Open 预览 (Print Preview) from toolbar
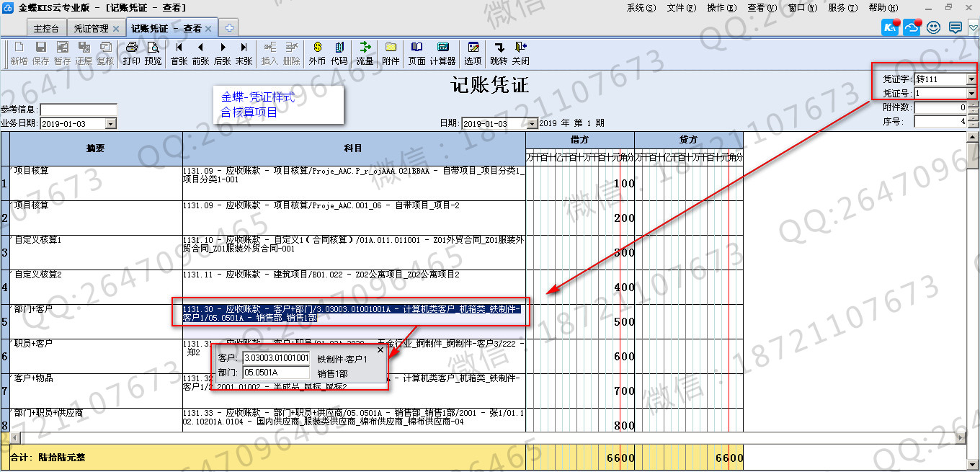980x472 pixels. point(153,53)
